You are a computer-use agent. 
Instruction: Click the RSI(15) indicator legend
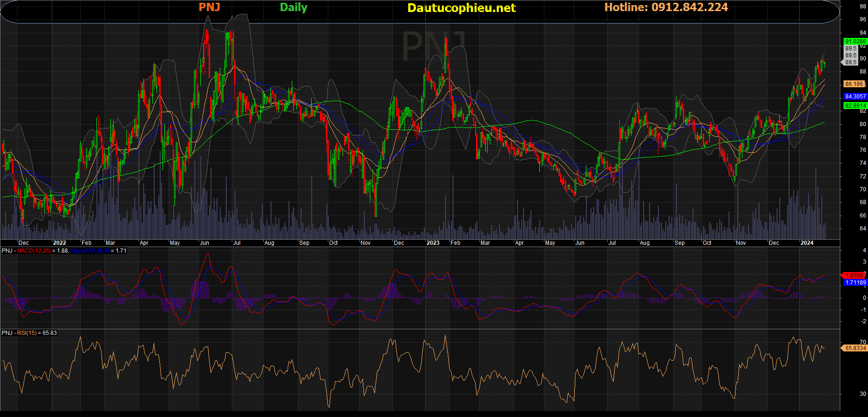(29, 333)
